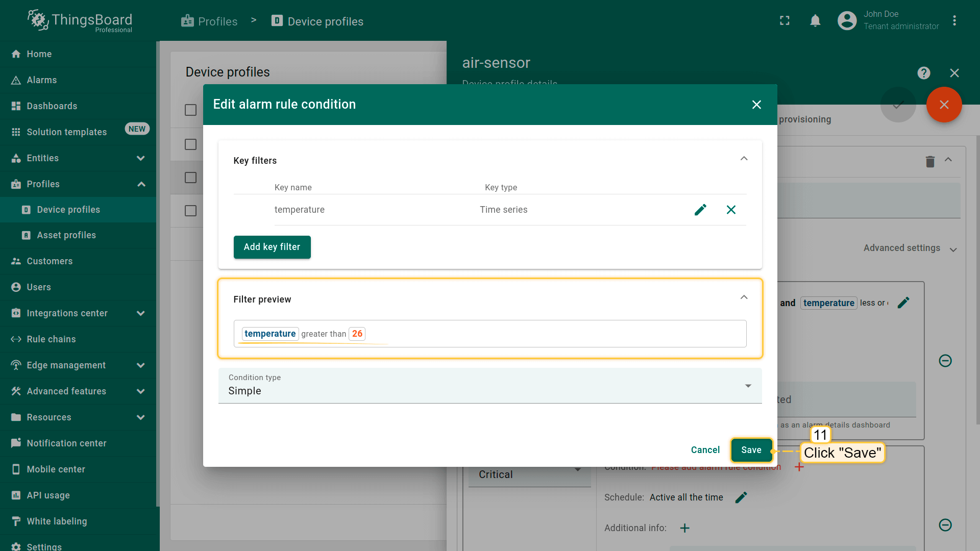Click the filter preview field
The image size is (980, 551).
coord(489,334)
